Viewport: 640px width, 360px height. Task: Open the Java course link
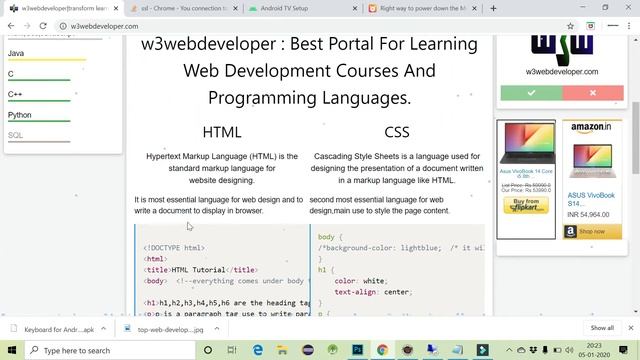click(x=16, y=53)
